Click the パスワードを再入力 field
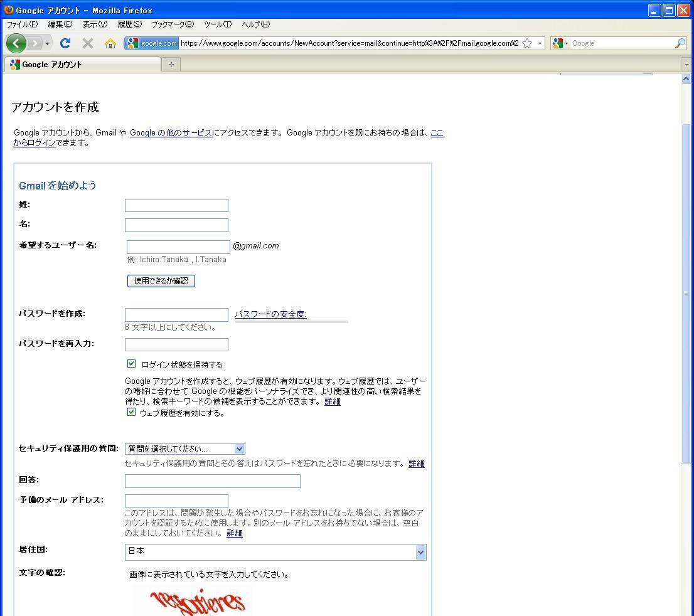Screen dimensions: 694x616 [x=176, y=345]
